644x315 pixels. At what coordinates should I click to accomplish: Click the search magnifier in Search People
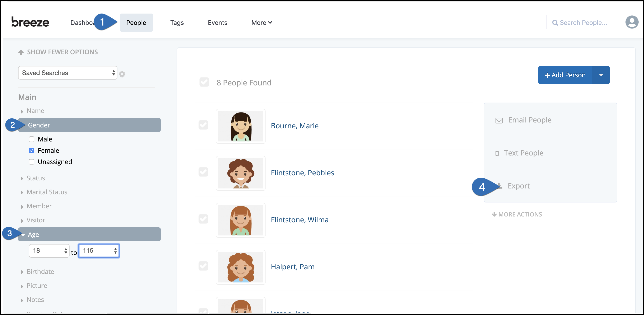555,23
